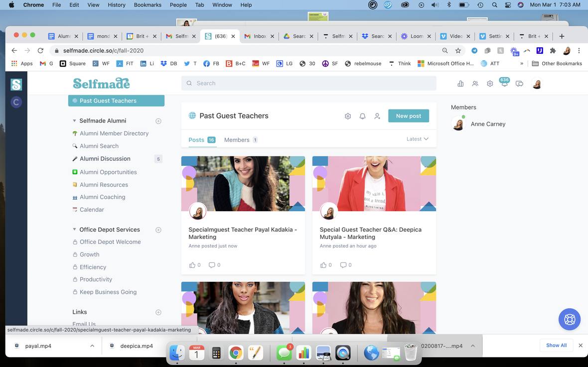Viewport: 588px width, 367px height.
Task: Switch to the Members tab
Action: (x=241, y=140)
